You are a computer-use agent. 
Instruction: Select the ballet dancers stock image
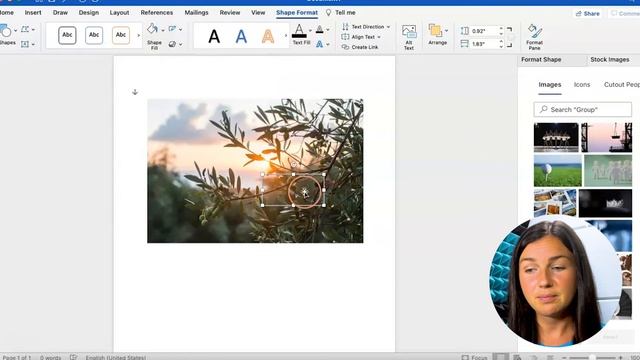click(556, 137)
